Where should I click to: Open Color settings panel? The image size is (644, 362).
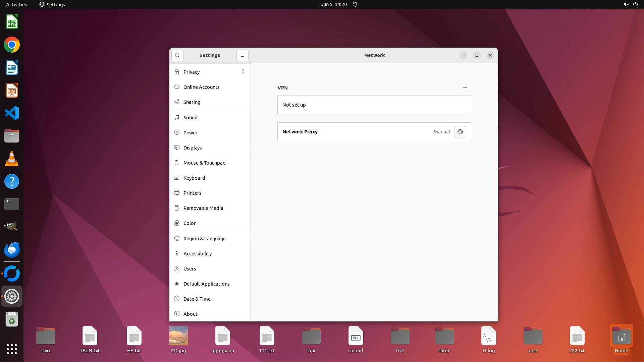tap(190, 223)
